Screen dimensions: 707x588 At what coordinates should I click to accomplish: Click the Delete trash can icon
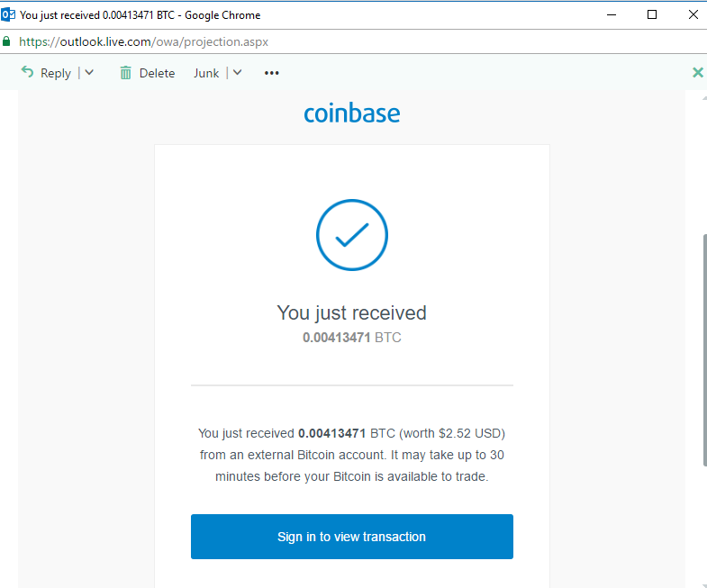[126, 73]
